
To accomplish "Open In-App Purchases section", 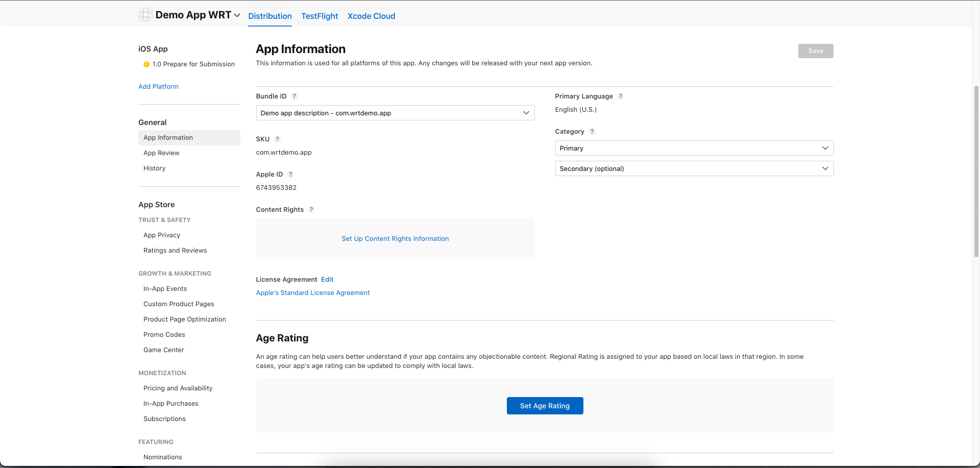I will click(x=171, y=404).
